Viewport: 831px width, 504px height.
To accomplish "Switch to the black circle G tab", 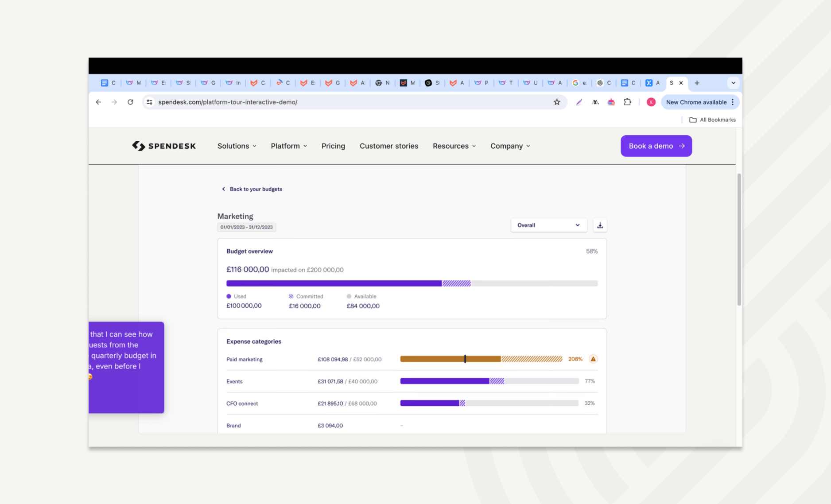I will click(432, 83).
